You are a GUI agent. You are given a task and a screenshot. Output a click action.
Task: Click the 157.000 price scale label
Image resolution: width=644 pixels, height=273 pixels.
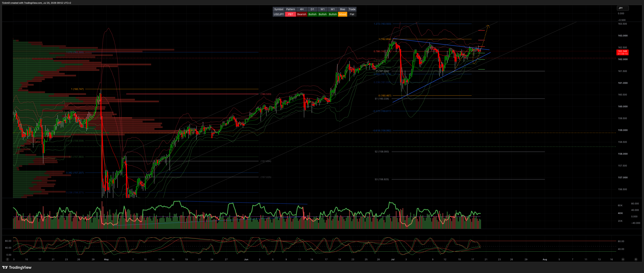click(623, 178)
